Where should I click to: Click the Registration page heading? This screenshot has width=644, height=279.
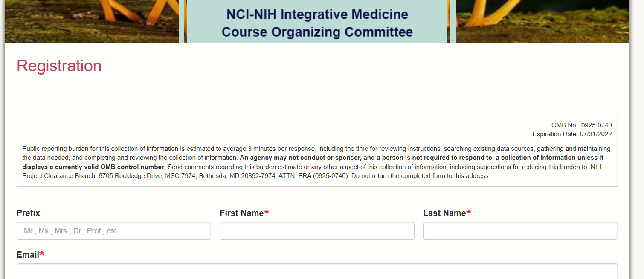click(59, 66)
